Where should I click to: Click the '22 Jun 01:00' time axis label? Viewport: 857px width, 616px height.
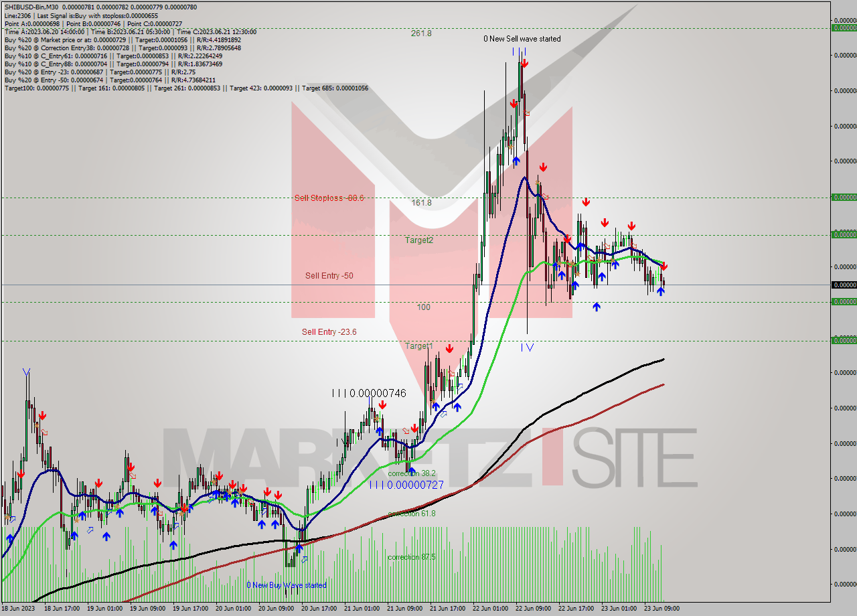tap(490, 609)
